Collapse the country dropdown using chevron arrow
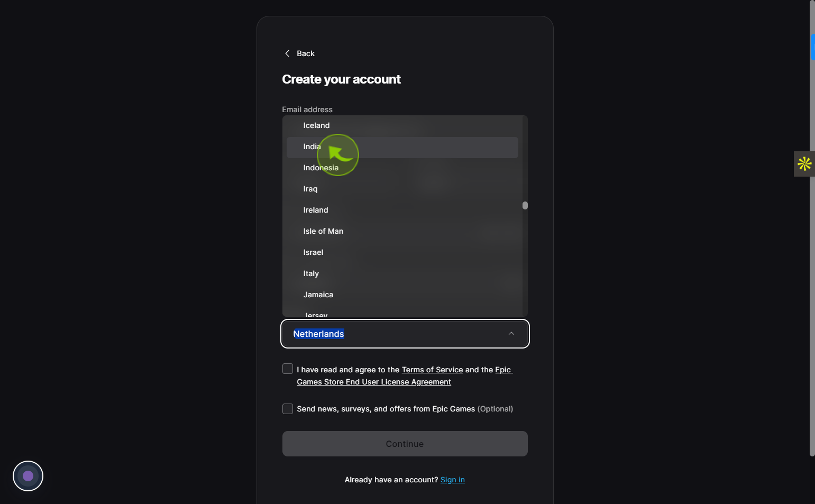Viewport: 815px width, 504px height. (511, 334)
